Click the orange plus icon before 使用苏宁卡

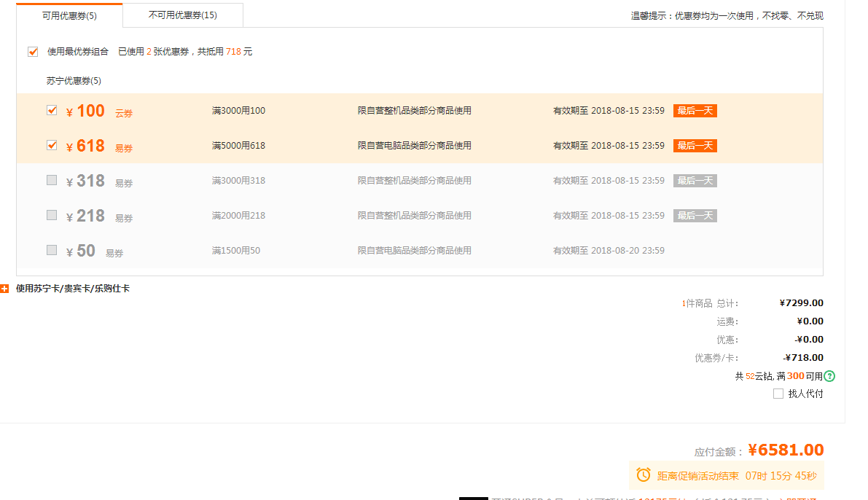coord(5,288)
